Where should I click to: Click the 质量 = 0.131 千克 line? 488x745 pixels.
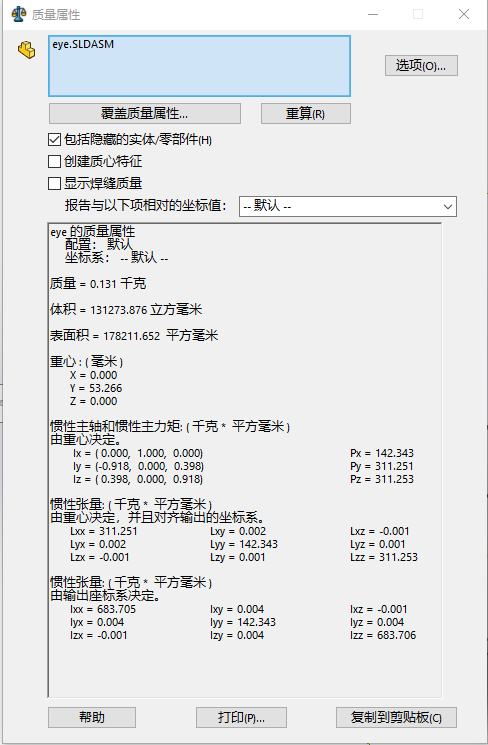[x=98, y=284]
